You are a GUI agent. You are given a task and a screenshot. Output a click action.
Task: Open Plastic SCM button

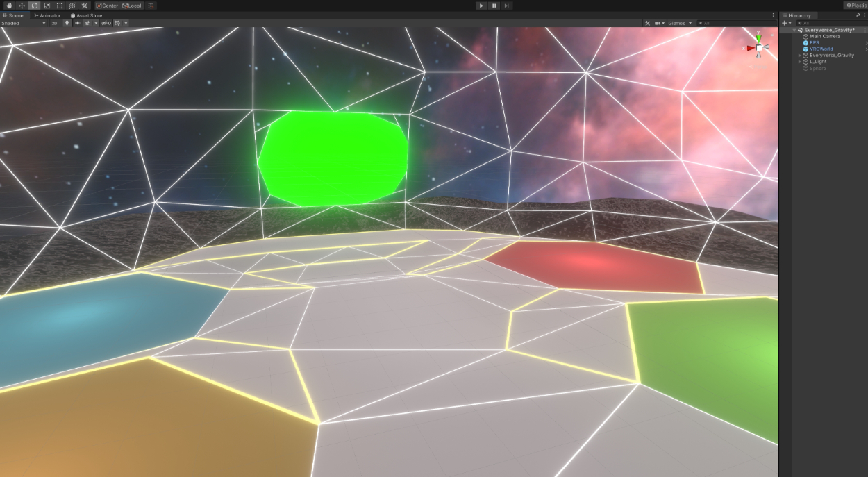coord(856,6)
